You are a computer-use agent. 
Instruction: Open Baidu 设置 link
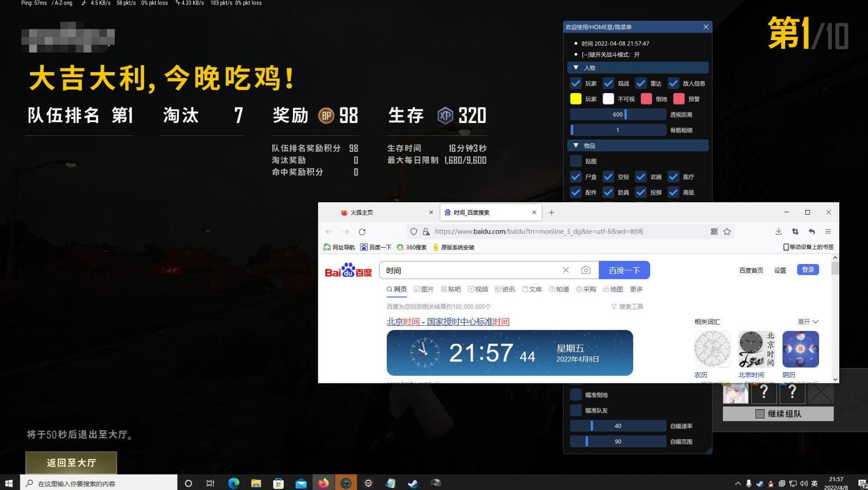pyautogui.click(x=780, y=270)
